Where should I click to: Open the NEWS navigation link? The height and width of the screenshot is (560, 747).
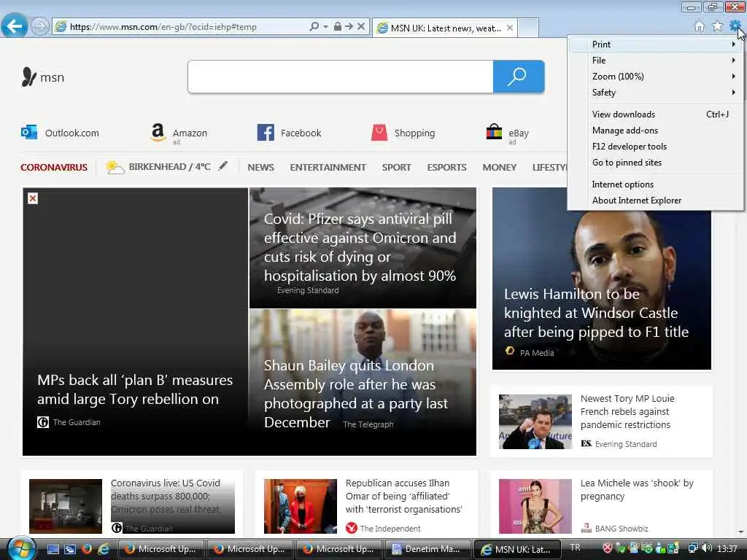260,168
